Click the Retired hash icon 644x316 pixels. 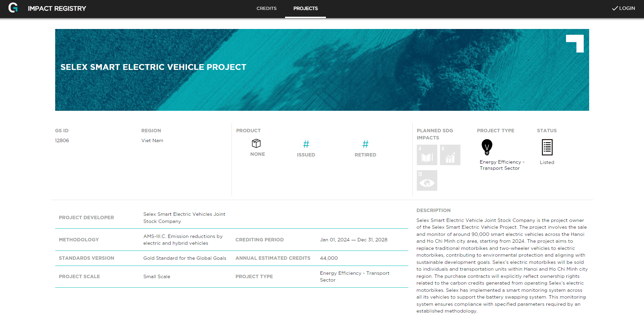(x=365, y=144)
